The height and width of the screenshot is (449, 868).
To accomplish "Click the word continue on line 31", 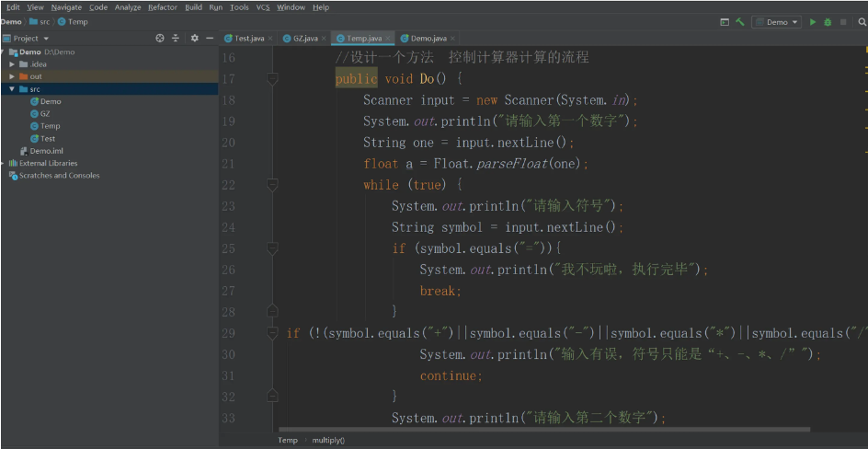I will click(x=449, y=376).
